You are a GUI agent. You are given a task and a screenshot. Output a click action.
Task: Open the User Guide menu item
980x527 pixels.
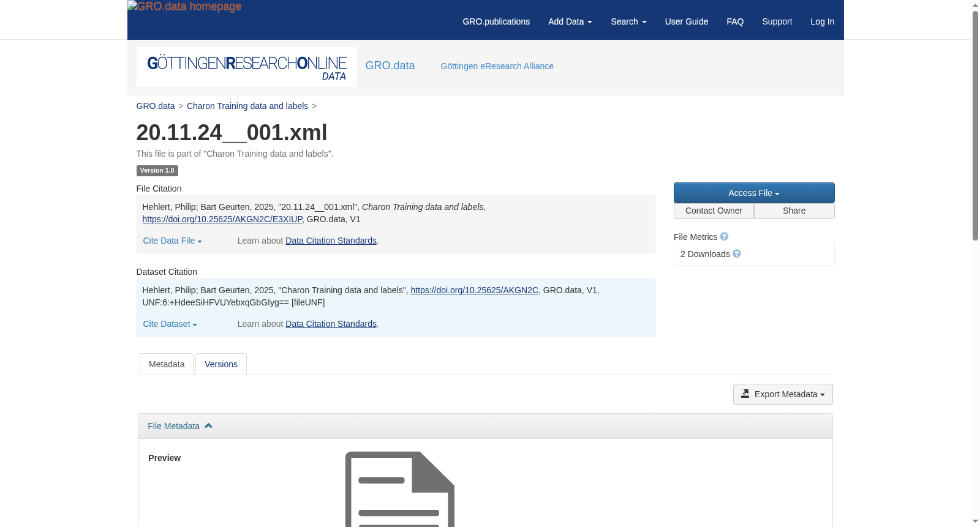[687, 21]
